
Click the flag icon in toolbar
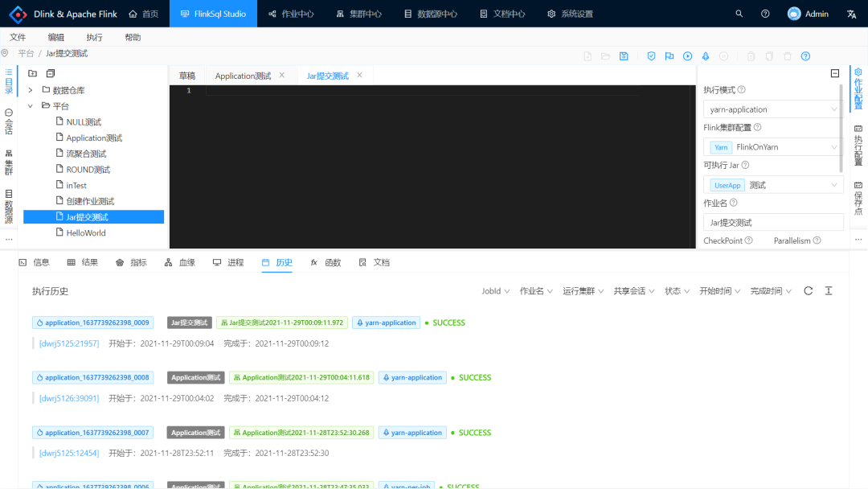point(669,56)
